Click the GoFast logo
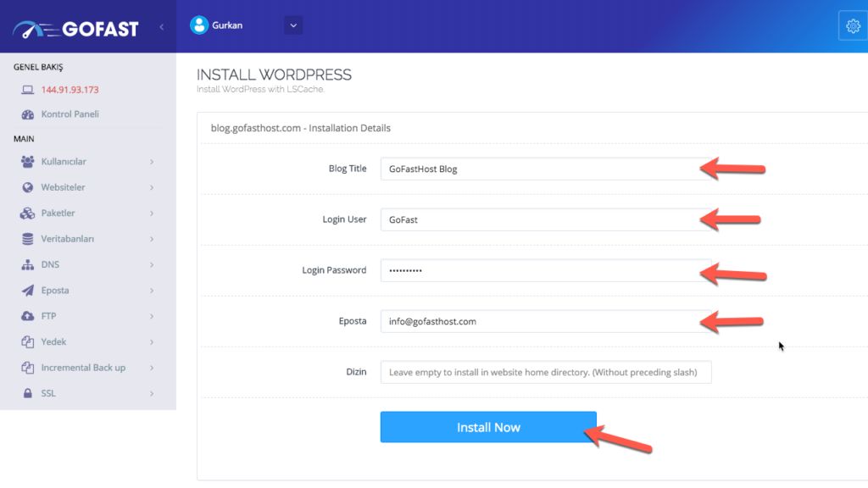 point(75,28)
